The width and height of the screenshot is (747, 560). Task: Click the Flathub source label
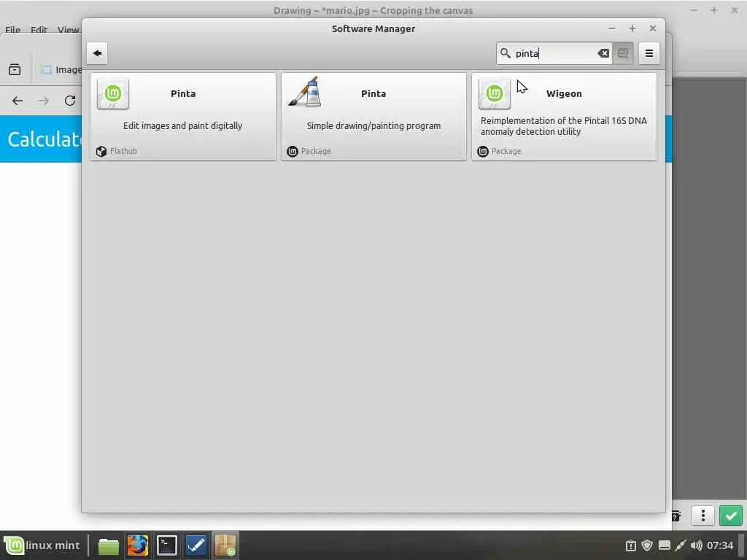[x=123, y=151]
